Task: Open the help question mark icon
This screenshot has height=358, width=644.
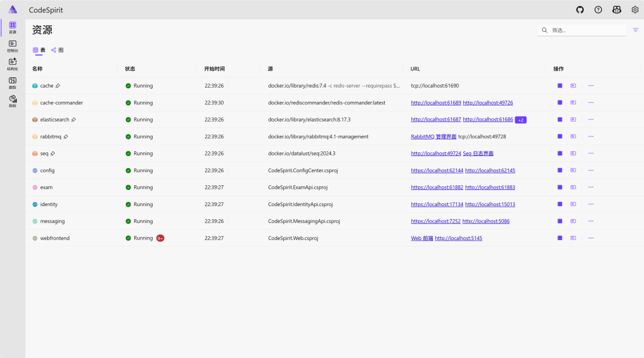Action: pos(599,10)
